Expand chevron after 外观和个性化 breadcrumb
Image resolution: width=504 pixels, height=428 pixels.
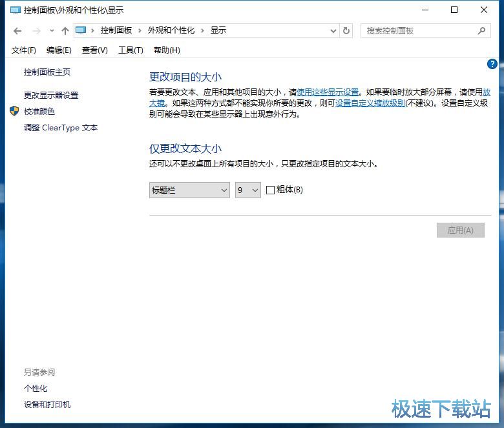[202, 31]
